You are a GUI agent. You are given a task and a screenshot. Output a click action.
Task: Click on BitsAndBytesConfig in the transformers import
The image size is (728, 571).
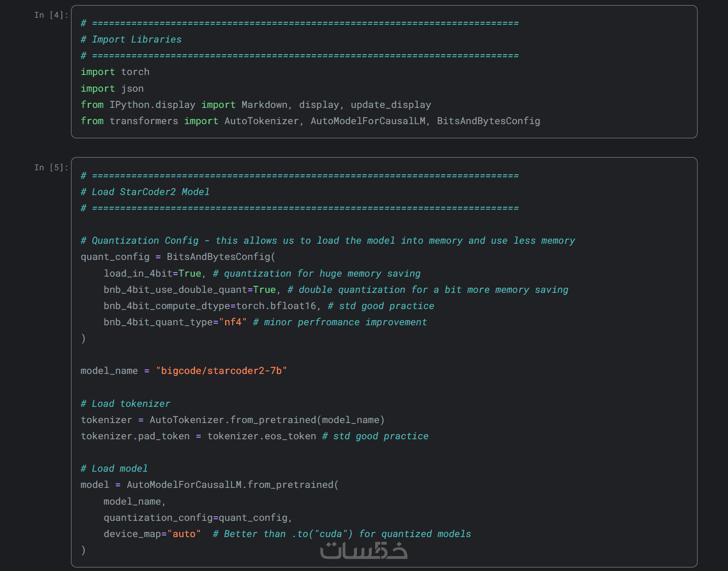coord(488,121)
